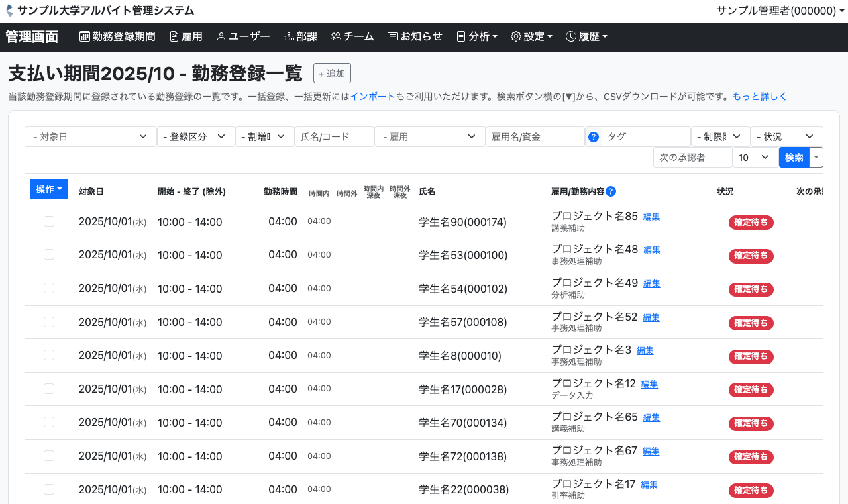Expand the 状況 filter dropdown
The height and width of the screenshot is (504, 848).
pyautogui.click(x=786, y=137)
